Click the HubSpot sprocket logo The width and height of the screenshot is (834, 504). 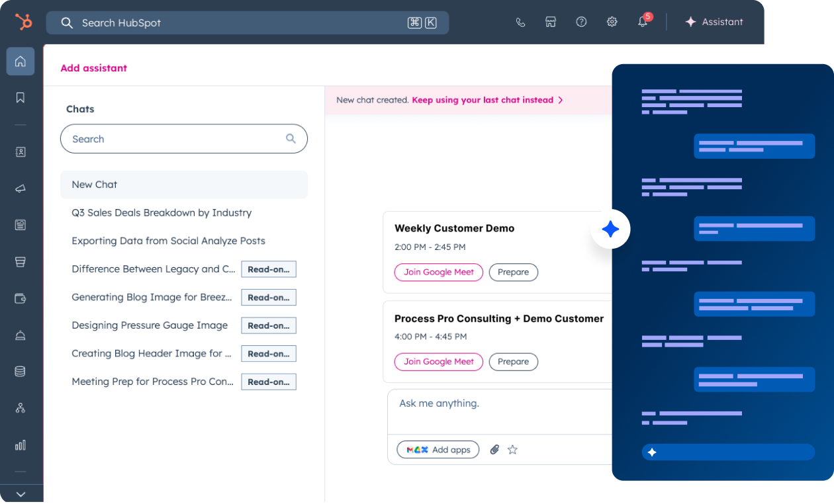pyautogui.click(x=23, y=22)
